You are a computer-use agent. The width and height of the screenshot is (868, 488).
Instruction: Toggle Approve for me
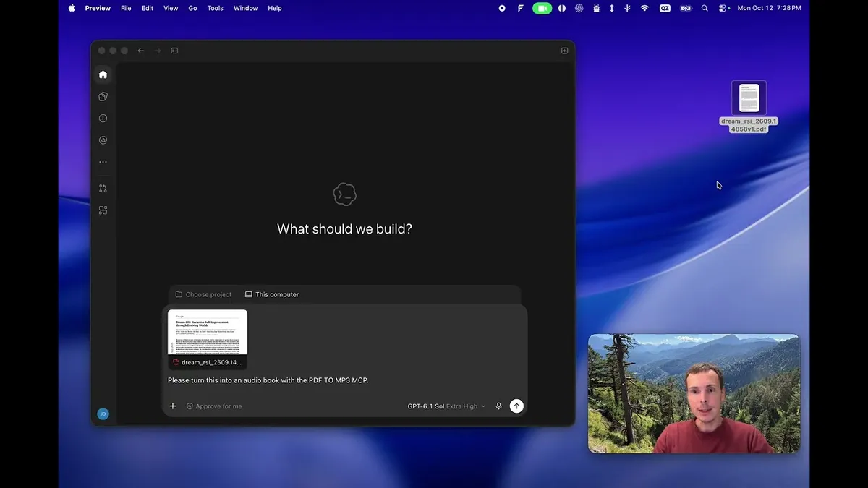(x=214, y=406)
